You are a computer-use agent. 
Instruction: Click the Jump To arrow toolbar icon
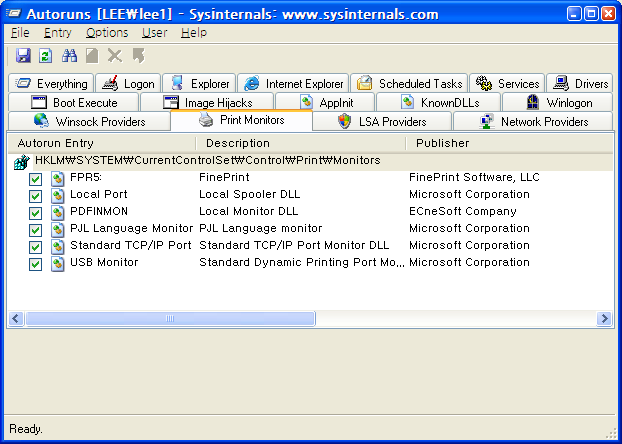[139, 56]
